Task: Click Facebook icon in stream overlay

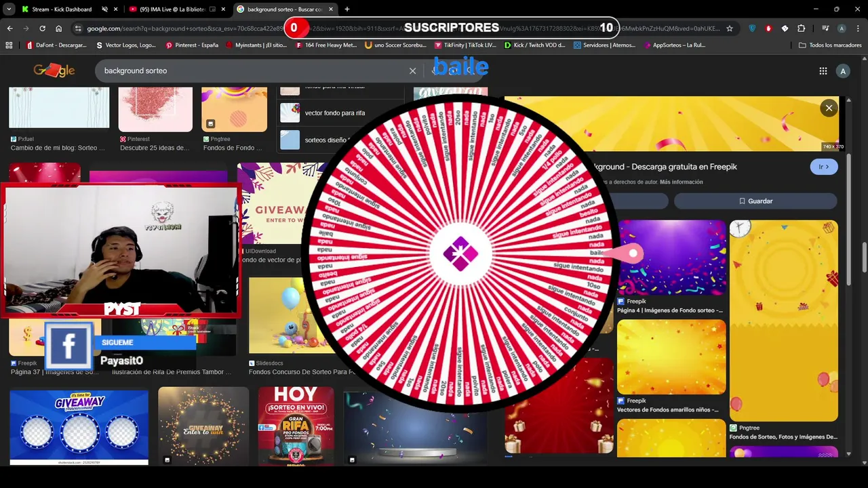Action: (69, 345)
